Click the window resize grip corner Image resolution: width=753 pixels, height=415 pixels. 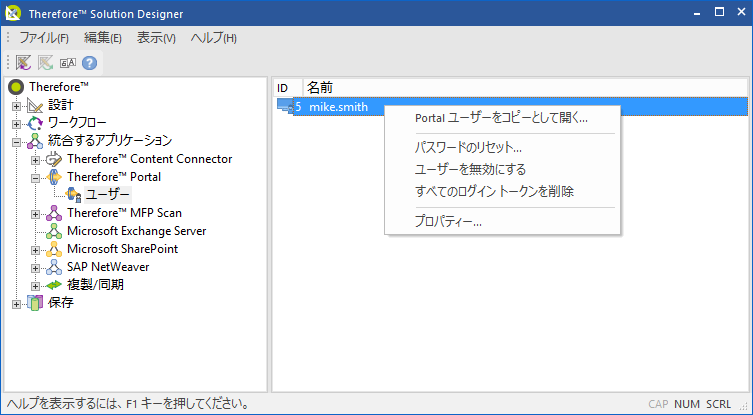(743, 406)
